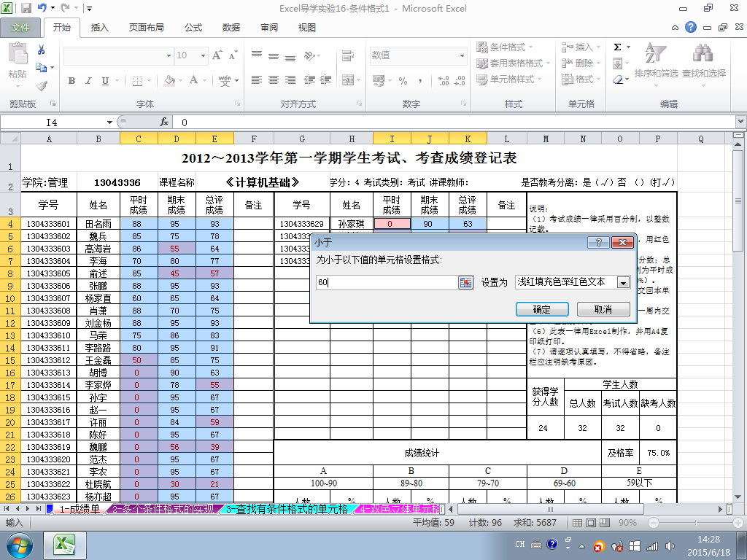Viewport: 747px width, 560px height.
Task: Toggle Bold formatting
Action: pyautogui.click(x=71, y=80)
